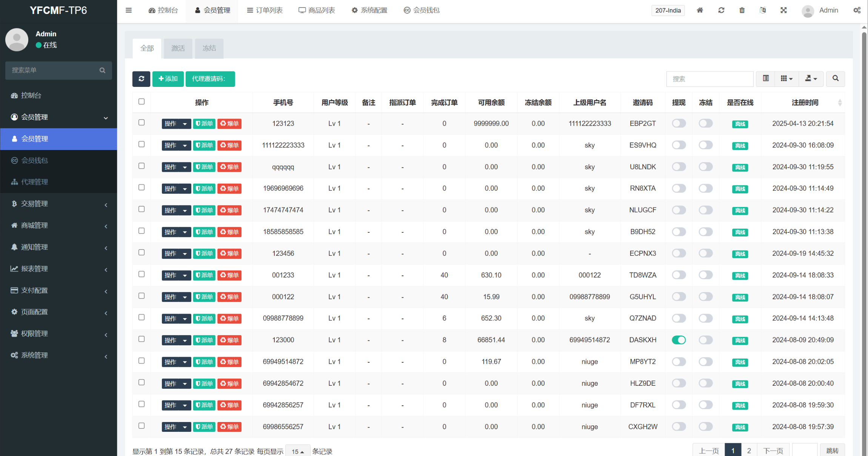The image size is (868, 456).
Task: Click the table 搜索 input field
Action: pyautogui.click(x=709, y=79)
